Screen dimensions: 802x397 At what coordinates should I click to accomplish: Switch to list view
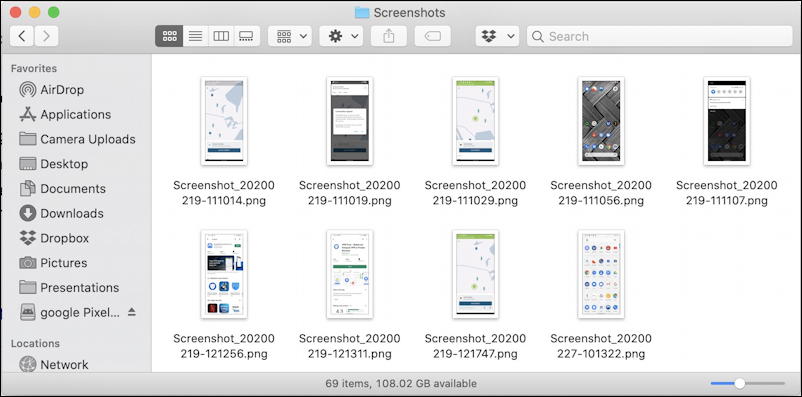pos(195,36)
